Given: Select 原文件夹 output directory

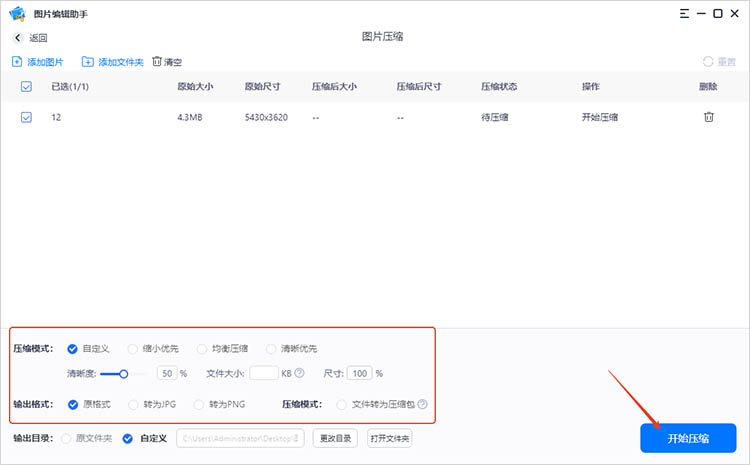Looking at the screenshot, I should (x=66, y=438).
